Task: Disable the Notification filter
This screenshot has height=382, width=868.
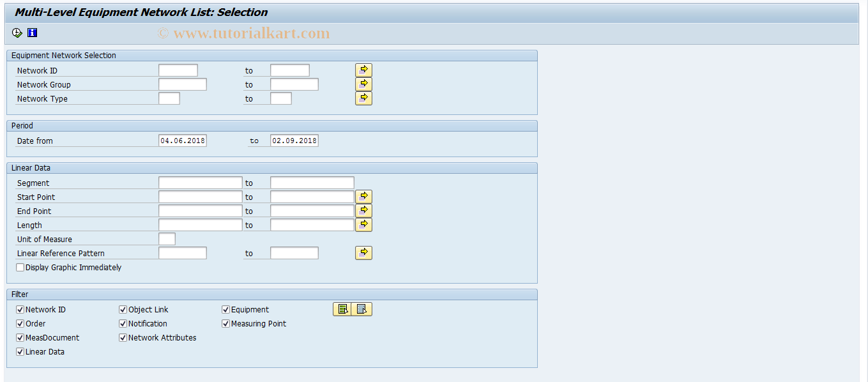Action: tap(123, 323)
